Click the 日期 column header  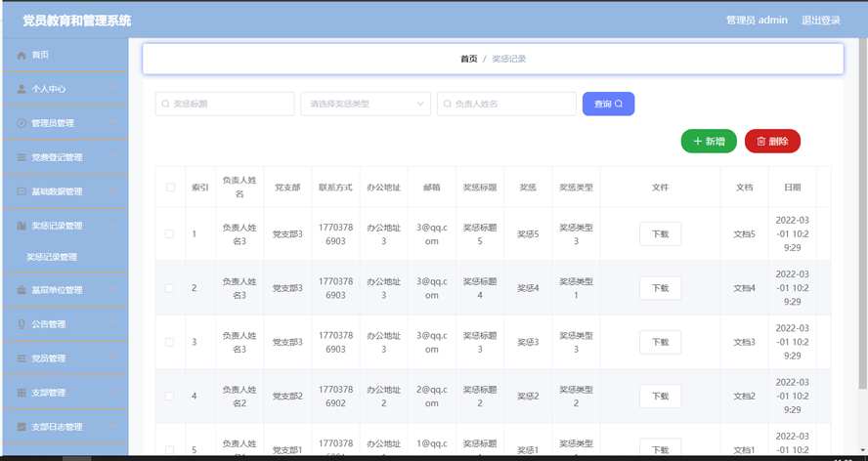[x=792, y=188]
